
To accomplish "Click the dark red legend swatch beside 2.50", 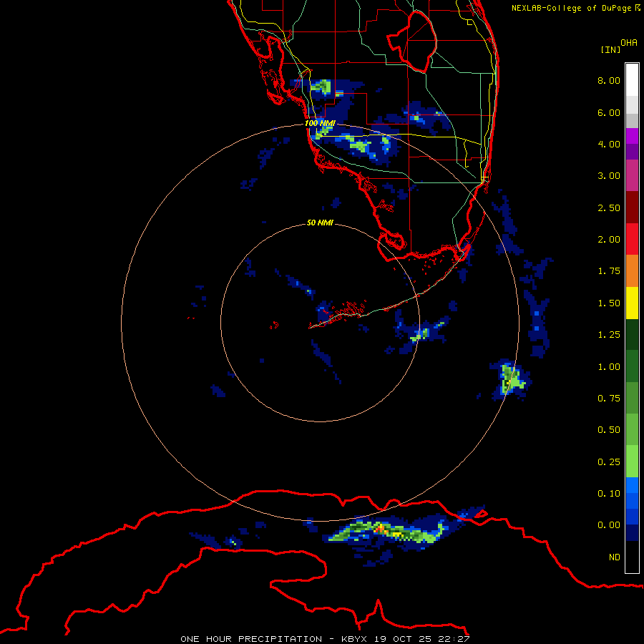I will click(632, 208).
